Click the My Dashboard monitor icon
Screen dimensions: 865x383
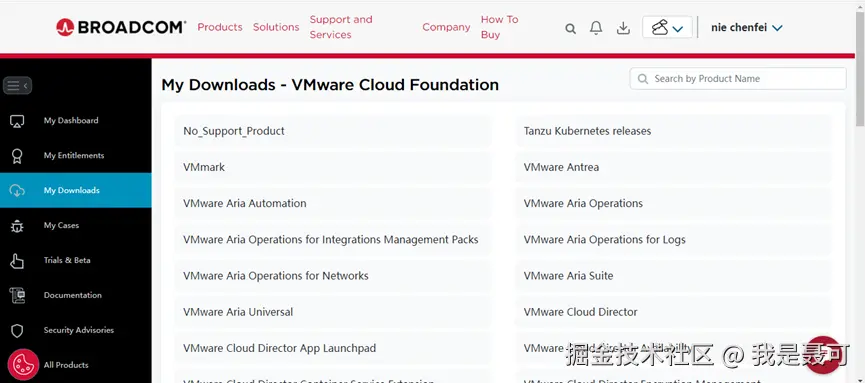(x=17, y=121)
